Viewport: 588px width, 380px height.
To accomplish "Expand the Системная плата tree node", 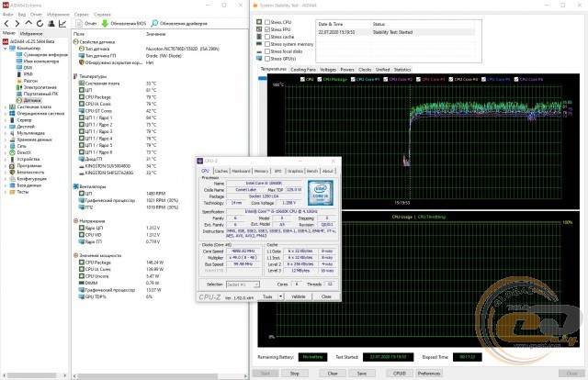I will (6, 107).
